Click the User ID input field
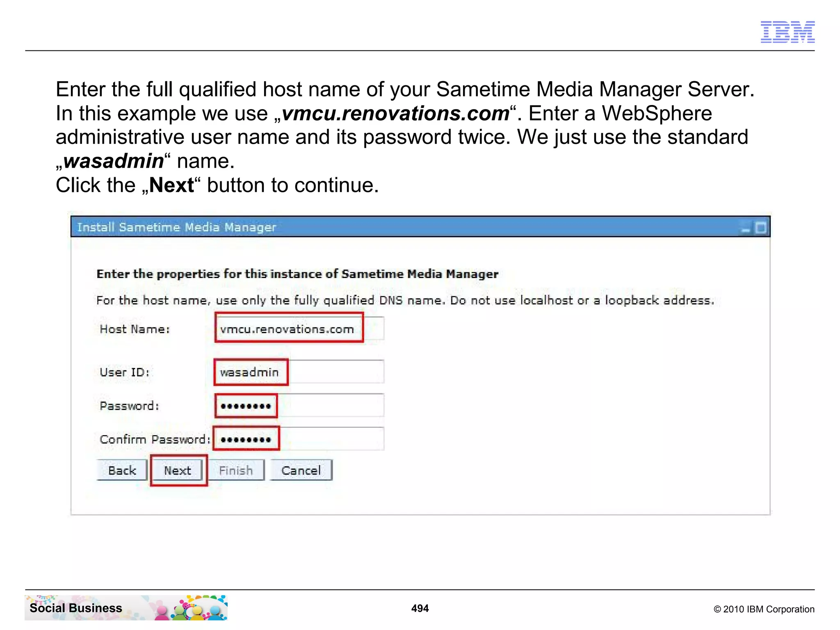This screenshot has height=630, width=840. click(x=300, y=372)
